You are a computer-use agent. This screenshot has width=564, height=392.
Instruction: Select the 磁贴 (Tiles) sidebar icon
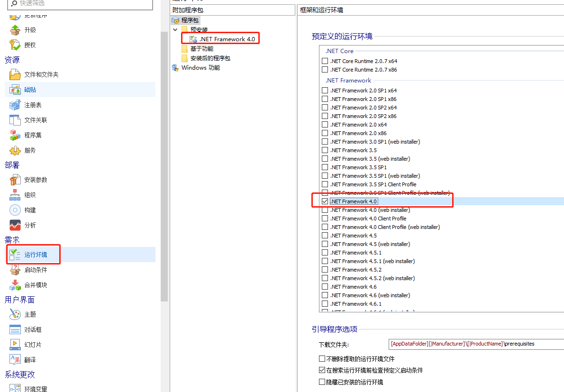point(15,90)
